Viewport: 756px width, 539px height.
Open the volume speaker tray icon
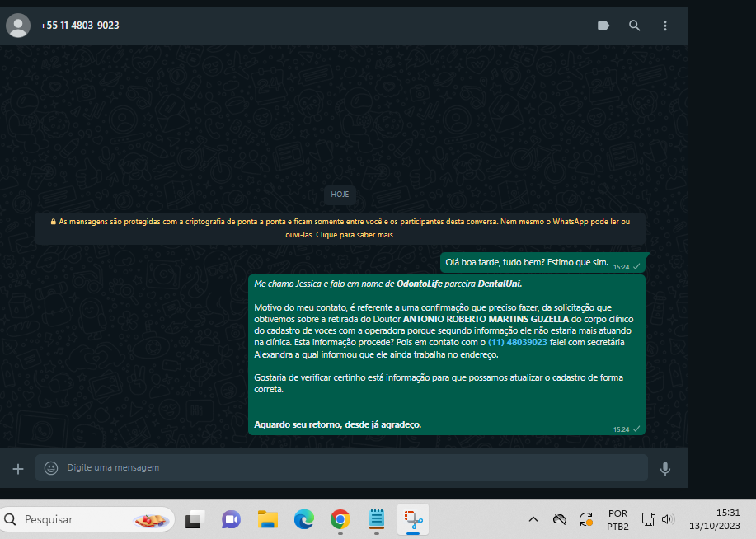tap(667, 520)
